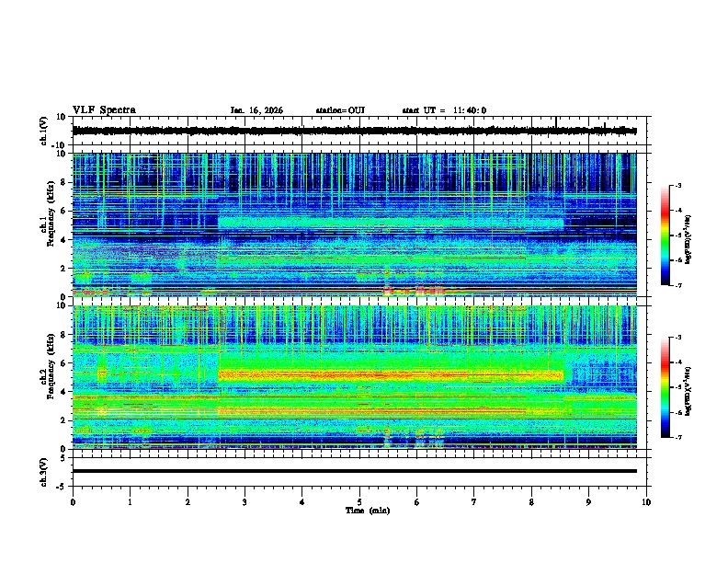
Task: Click the "station=OUI" header label
Action: (x=340, y=110)
